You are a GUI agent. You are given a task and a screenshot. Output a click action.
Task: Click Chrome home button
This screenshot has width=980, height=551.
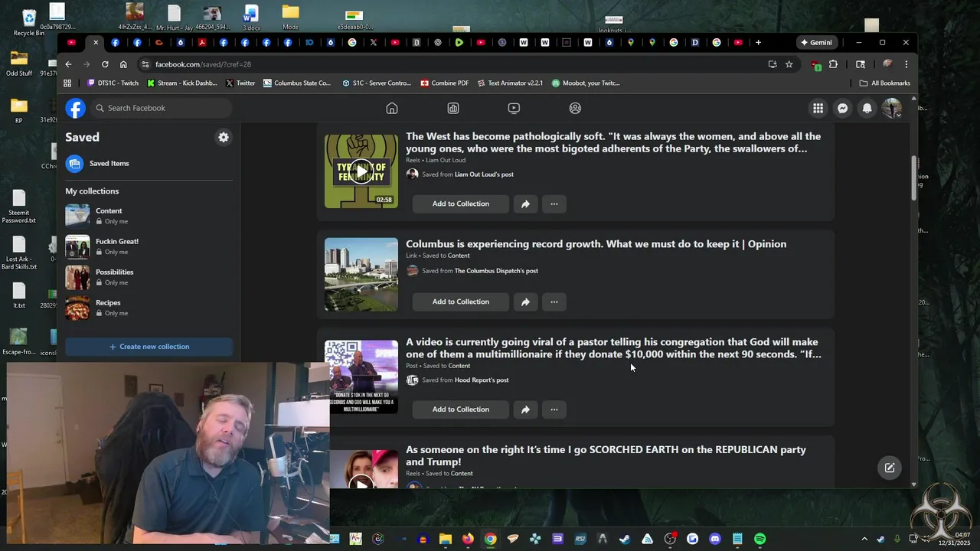(123, 64)
